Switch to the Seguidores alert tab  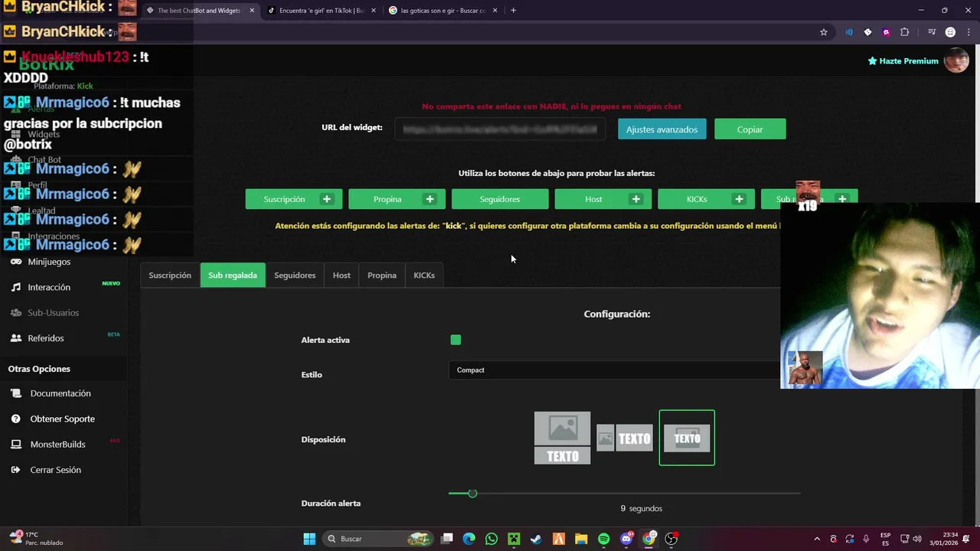[x=295, y=275]
